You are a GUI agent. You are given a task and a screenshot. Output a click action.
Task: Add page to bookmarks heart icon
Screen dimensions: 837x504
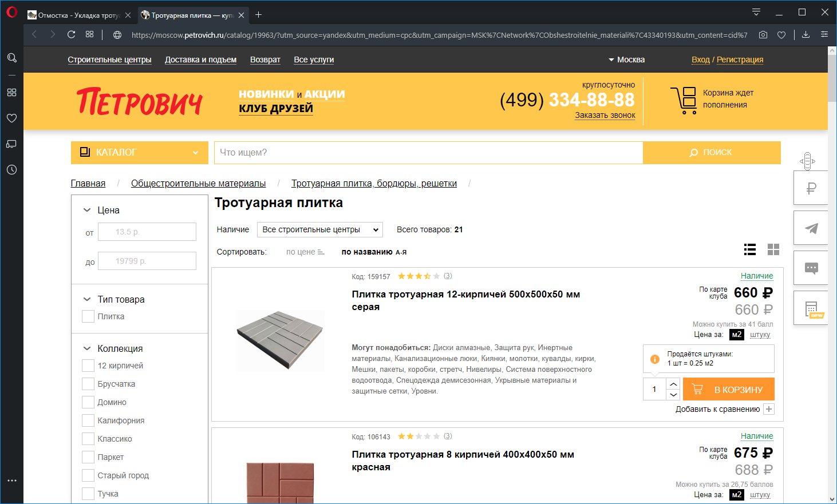click(781, 35)
